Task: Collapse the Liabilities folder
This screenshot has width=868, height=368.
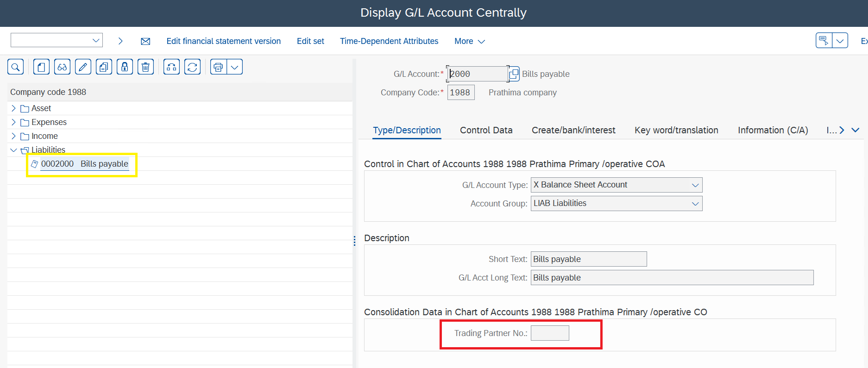Action: point(13,150)
